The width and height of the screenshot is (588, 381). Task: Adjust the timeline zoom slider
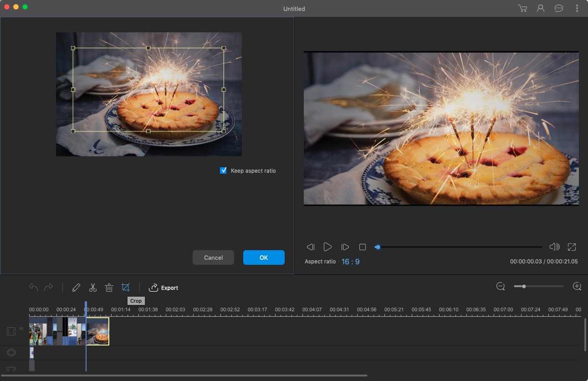click(x=539, y=286)
